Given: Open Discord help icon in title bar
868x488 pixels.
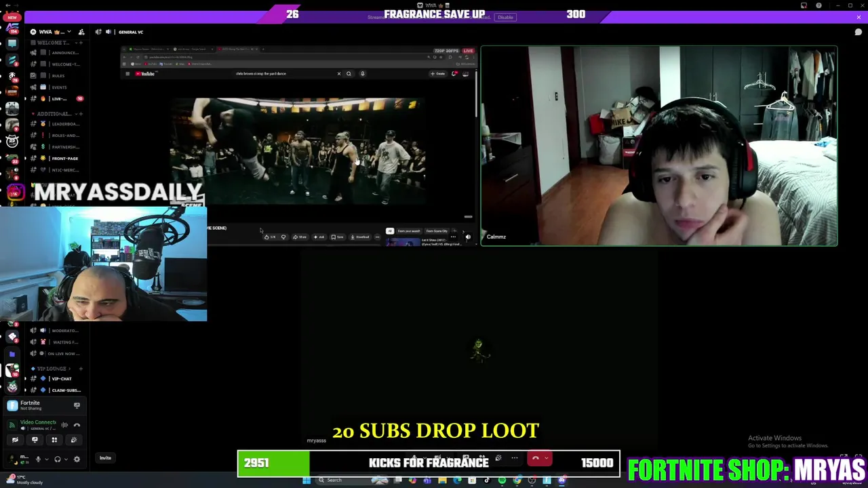Looking at the screenshot, I should click(819, 5).
